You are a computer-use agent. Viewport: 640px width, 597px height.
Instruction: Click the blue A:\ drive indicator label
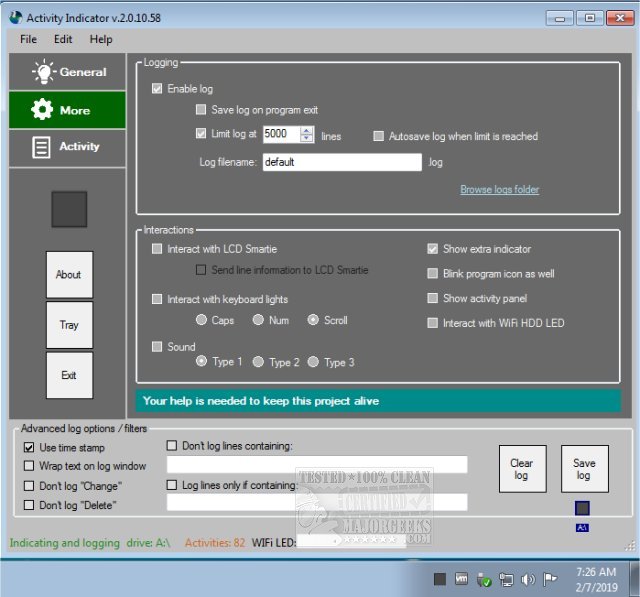click(x=582, y=528)
